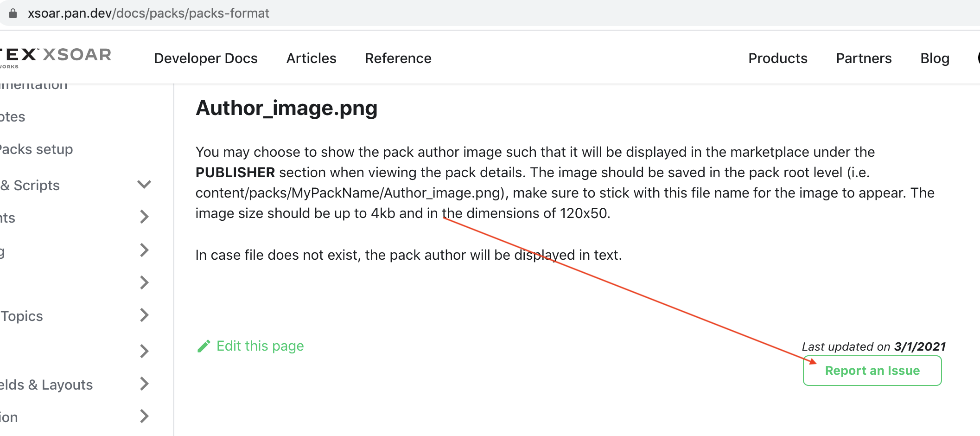Open the 'acks setup' sidebar item
980x436 pixels.
[36, 149]
